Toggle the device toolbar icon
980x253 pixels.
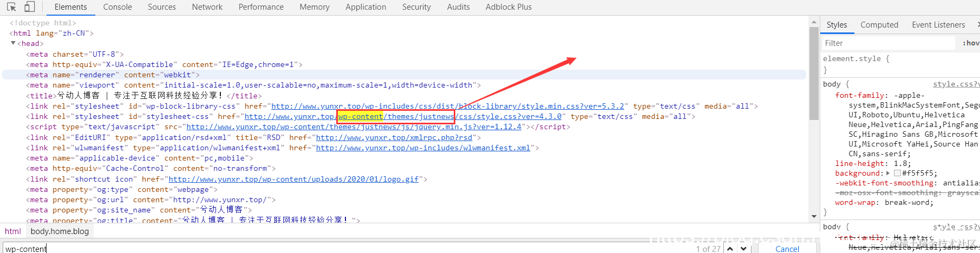(30, 7)
